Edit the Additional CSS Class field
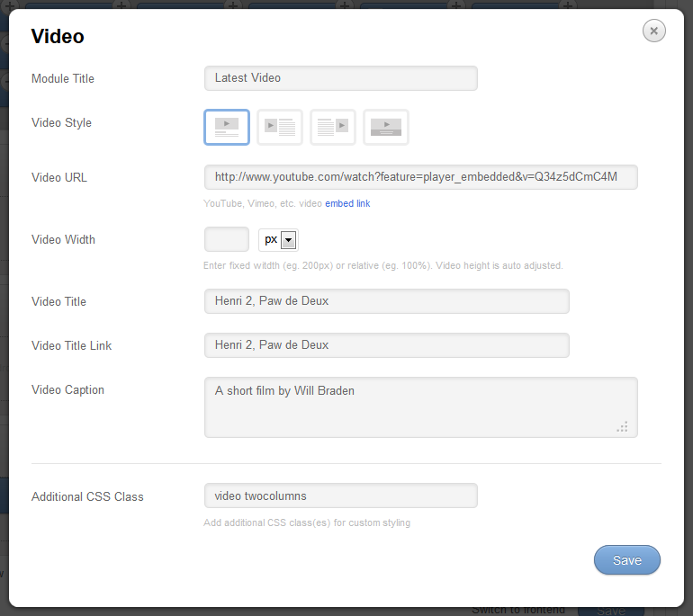 [341, 495]
